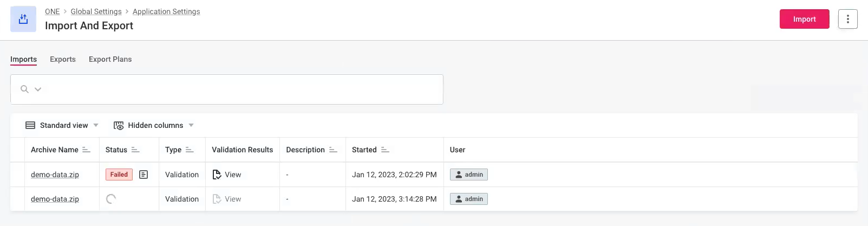Sort by Archive Name column icon

(86, 150)
